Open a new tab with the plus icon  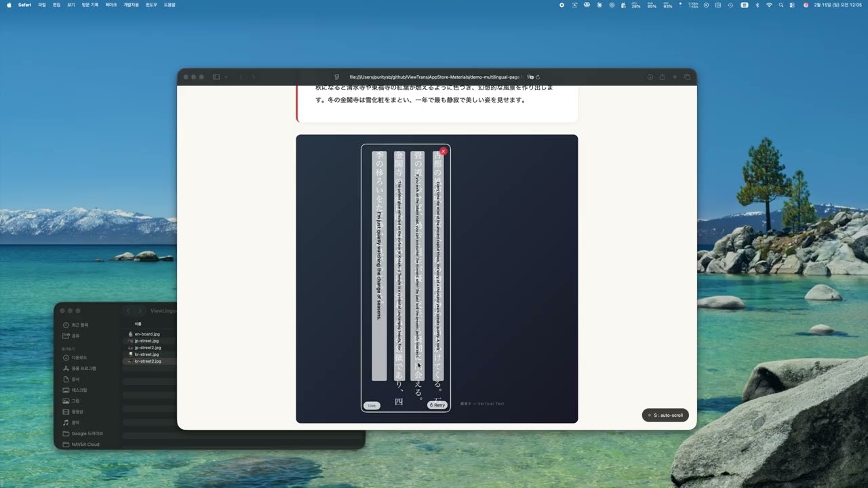(x=675, y=77)
